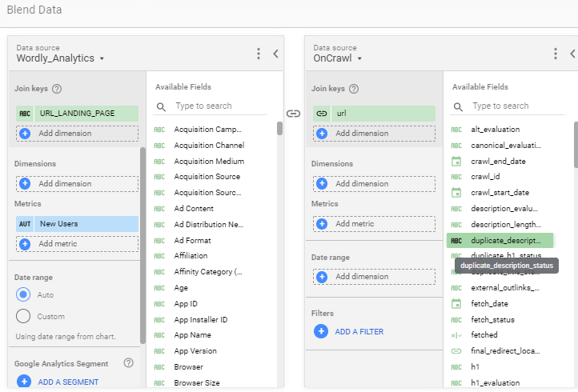
Task: Select external_outlinks field
Action: tap(505, 288)
